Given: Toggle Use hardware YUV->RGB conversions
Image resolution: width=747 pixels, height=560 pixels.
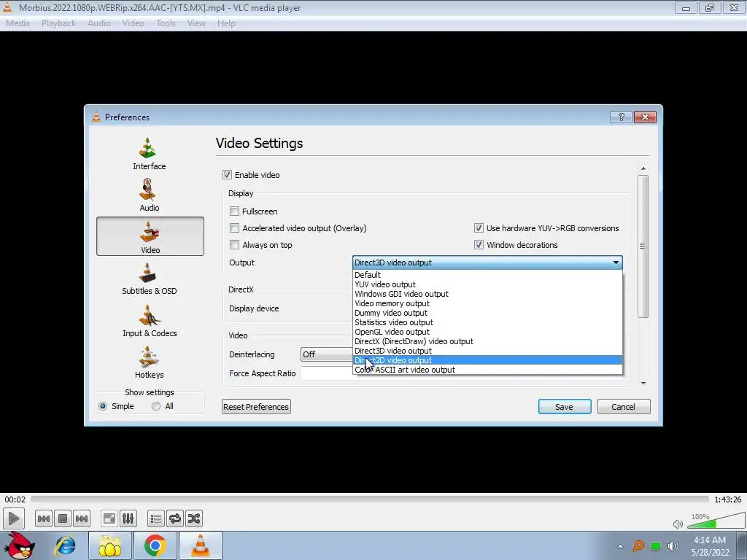Looking at the screenshot, I should pos(479,228).
